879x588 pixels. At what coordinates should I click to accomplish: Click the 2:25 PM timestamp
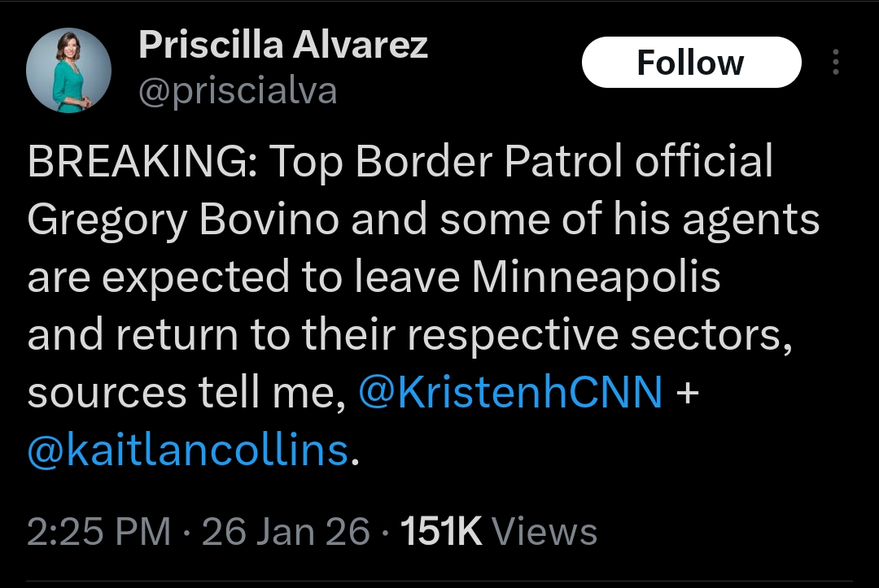click(99, 532)
